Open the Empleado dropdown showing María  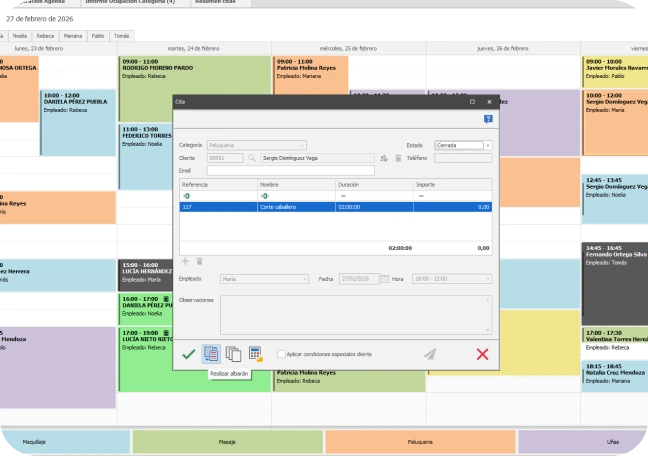[x=264, y=279]
